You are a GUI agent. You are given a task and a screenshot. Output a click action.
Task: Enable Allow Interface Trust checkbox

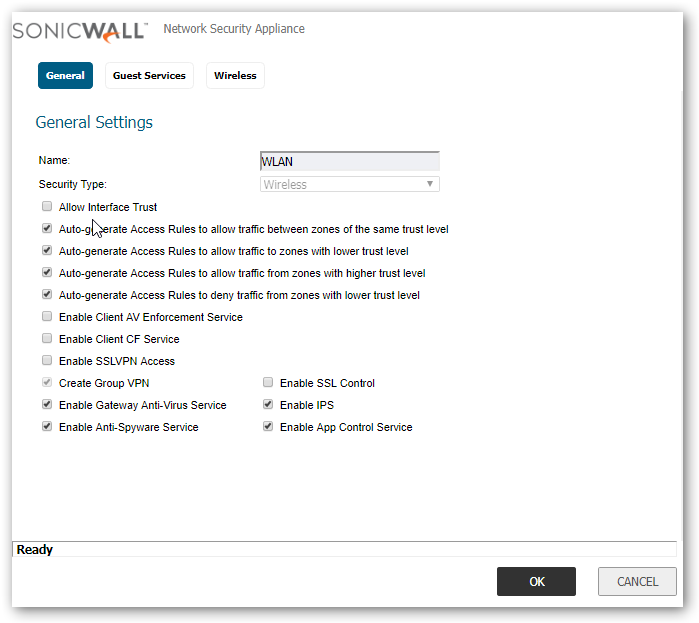pyautogui.click(x=47, y=207)
